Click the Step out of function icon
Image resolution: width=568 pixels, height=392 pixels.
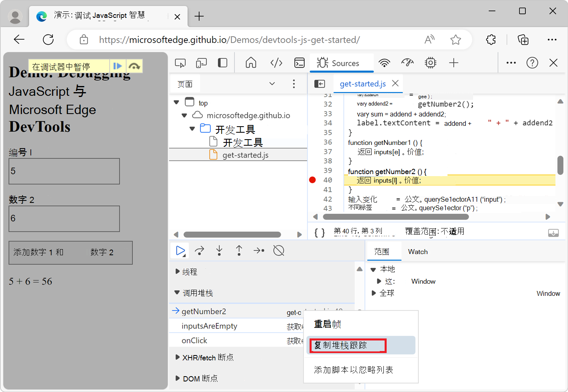(x=239, y=251)
